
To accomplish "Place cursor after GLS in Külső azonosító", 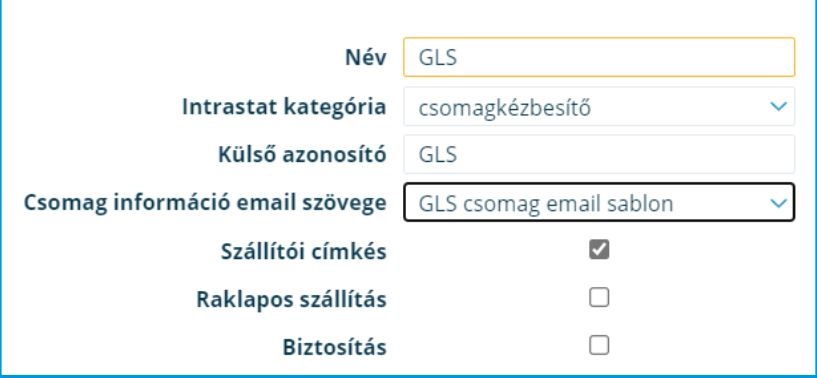I will [x=459, y=154].
